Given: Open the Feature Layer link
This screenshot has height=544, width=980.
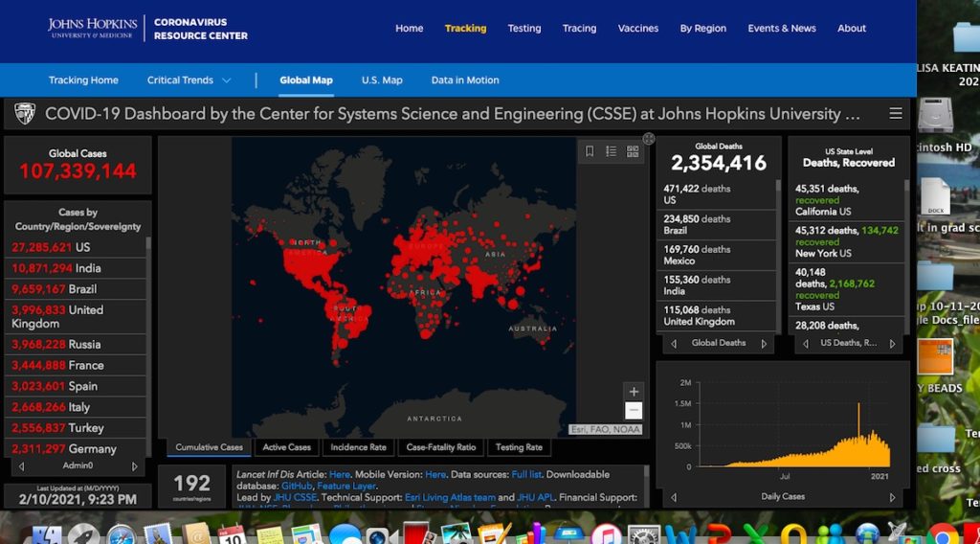Looking at the screenshot, I should click(346, 486).
